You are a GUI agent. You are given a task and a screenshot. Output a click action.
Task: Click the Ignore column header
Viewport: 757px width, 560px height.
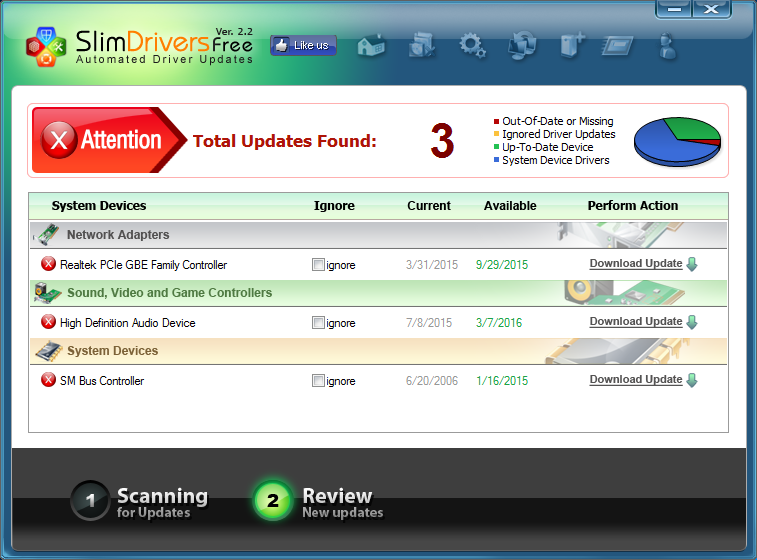[334, 206]
